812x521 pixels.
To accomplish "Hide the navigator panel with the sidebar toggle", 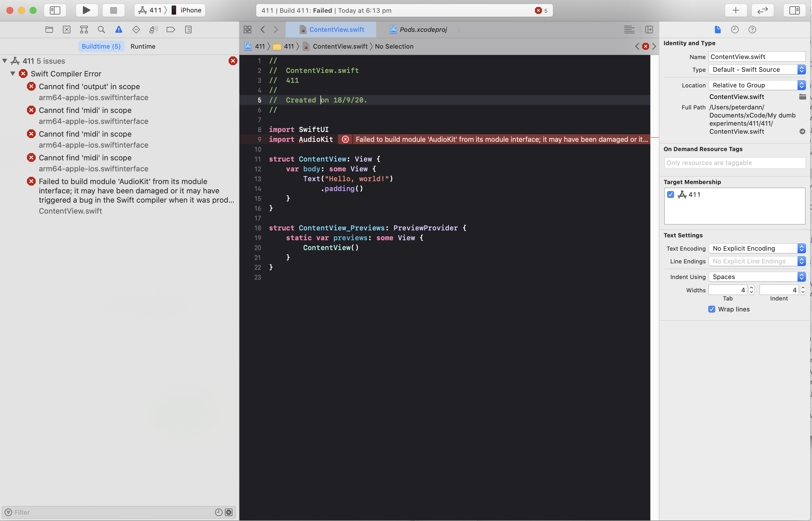I will click(x=55, y=10).
